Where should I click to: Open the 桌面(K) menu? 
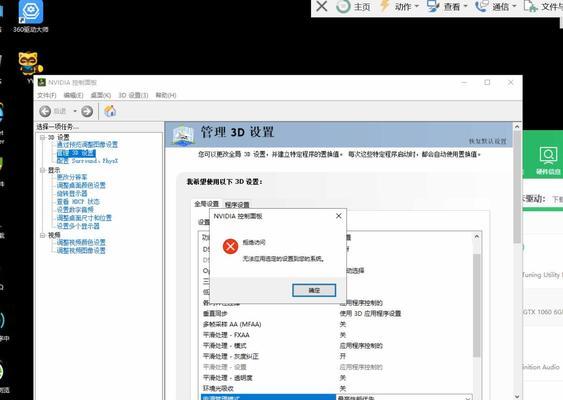(x=101, y=95)
